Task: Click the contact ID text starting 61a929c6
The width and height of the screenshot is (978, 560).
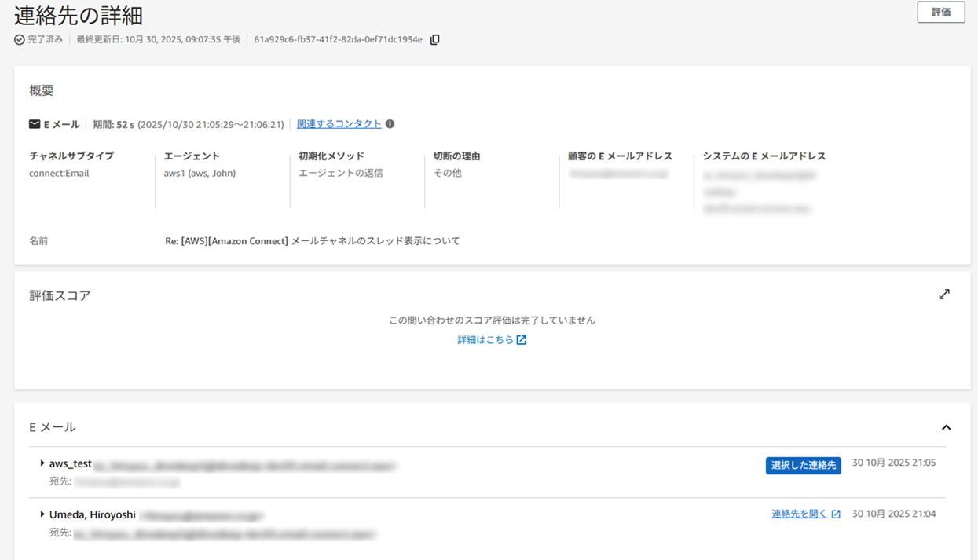Action: tap(338, 39)
